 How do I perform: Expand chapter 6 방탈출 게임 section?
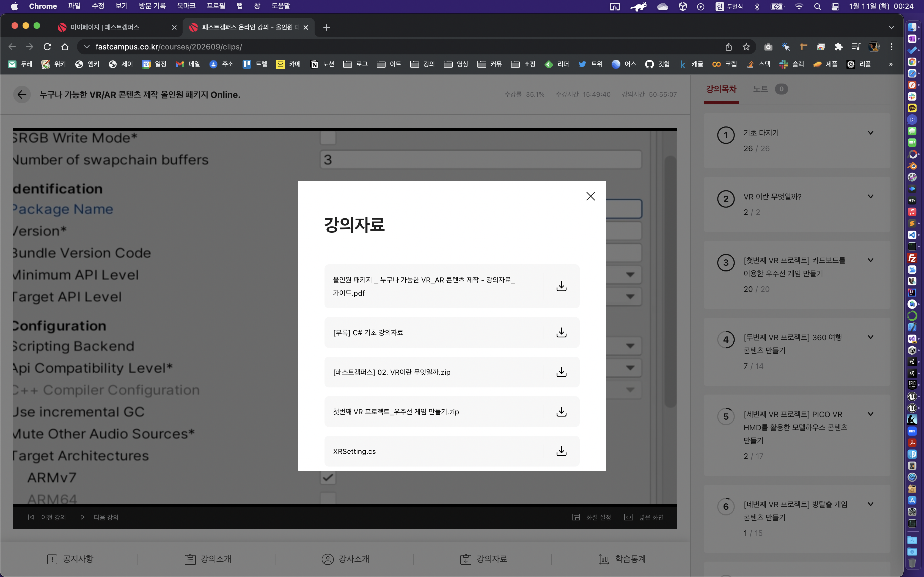pos(871,504)
